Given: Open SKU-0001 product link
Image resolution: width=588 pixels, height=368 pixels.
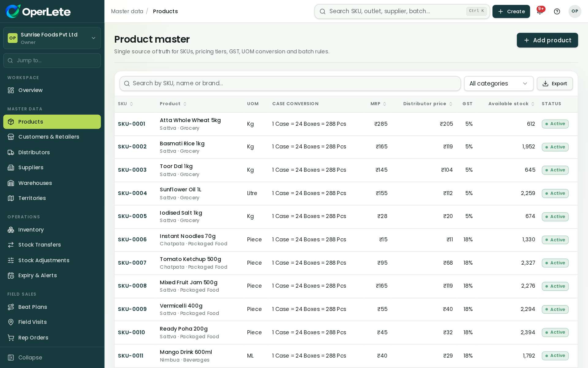Looking at the screenshot, I should click(x=131, y=124).
